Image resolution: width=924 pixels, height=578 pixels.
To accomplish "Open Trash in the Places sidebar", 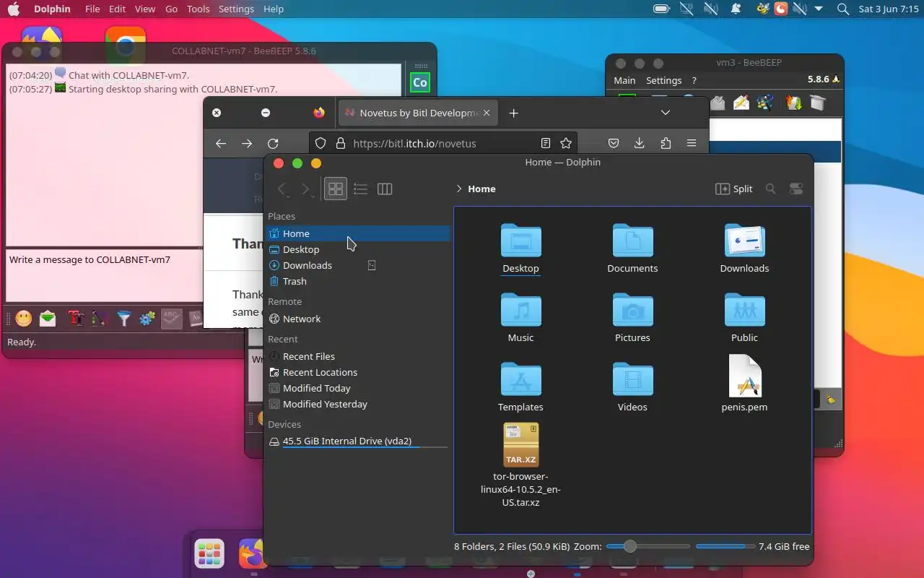I will (358, 281).
